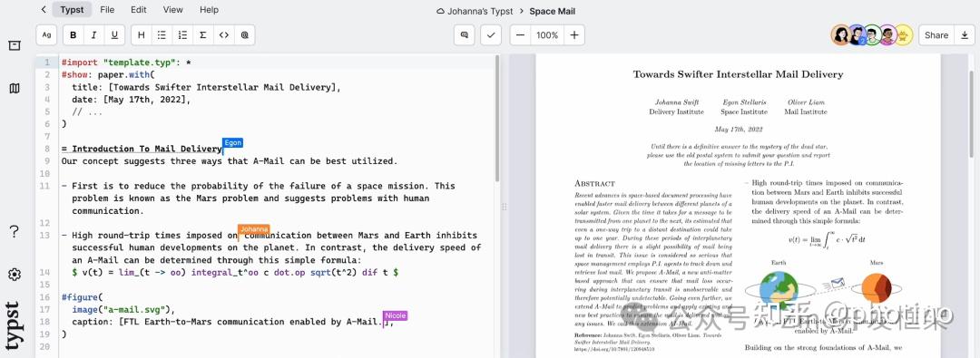Open the File menu
Screen dimensions: 980x358
point(107,9)
